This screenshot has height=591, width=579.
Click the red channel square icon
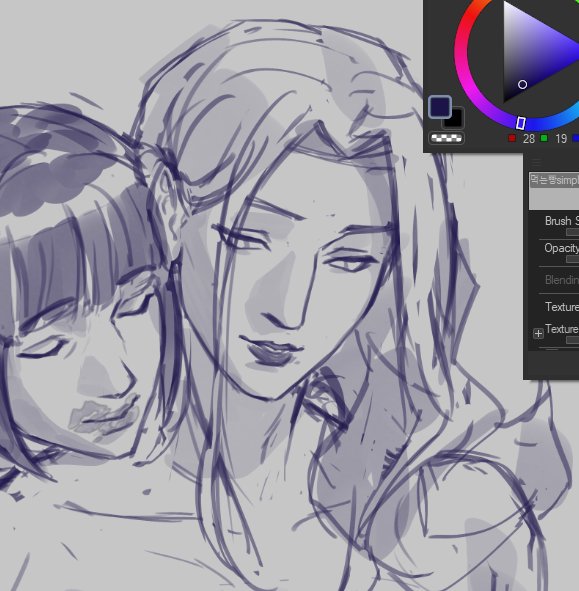click(512, 138)
